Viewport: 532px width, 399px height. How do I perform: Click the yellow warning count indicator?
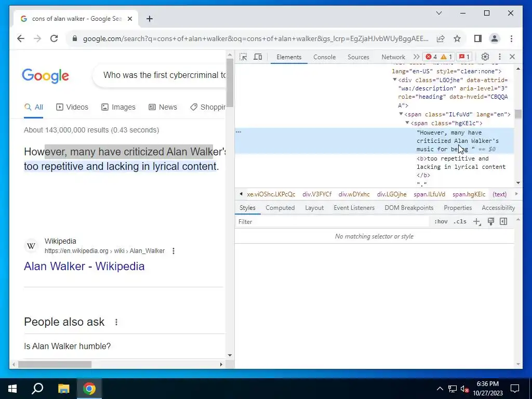(x=446, y=57)
